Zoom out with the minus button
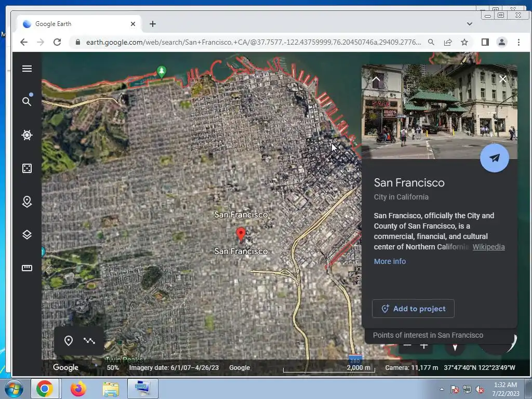Screen dimensions: 532x399 [x=407, y=346]
